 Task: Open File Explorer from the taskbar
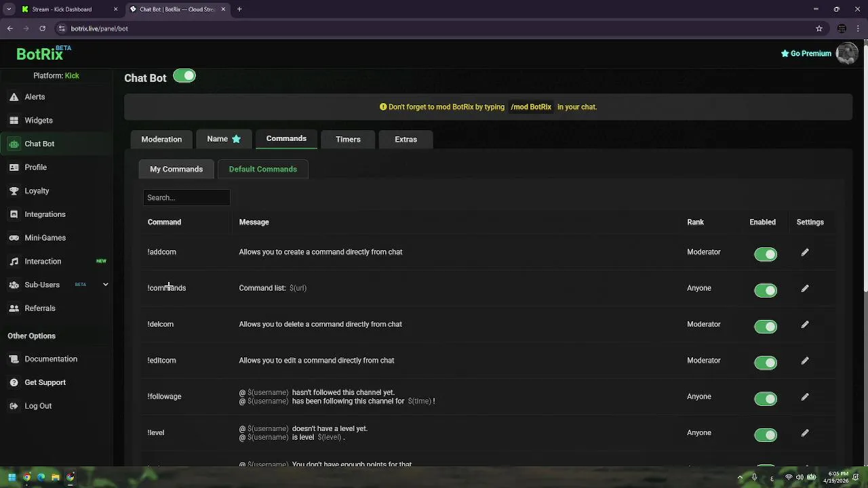56,477
